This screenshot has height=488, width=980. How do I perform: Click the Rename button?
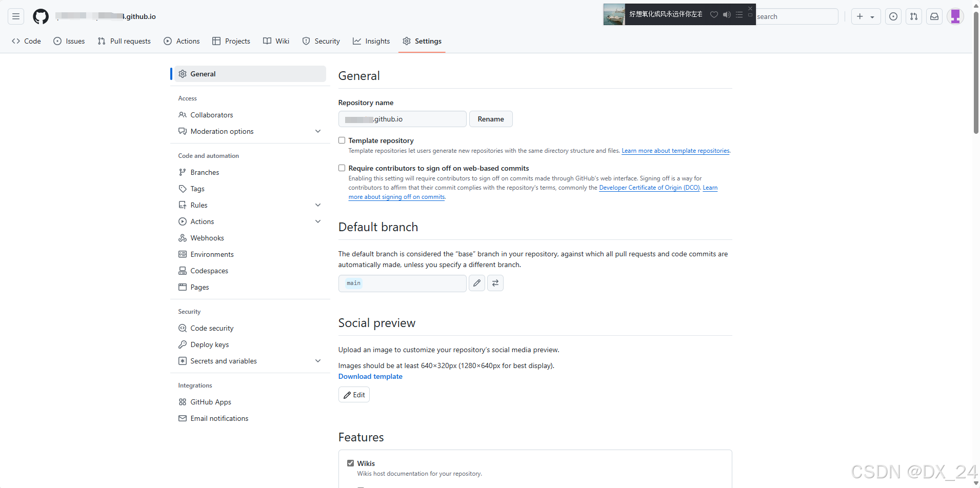point(491,119)
